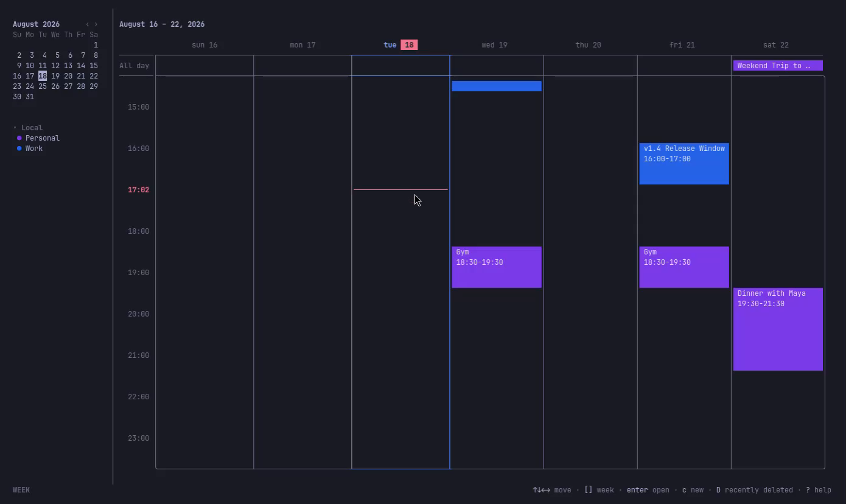Select the sun 16 column header
Image resolution: width=846 pixels, height=504 pixels.
click(x=205, y=45)
